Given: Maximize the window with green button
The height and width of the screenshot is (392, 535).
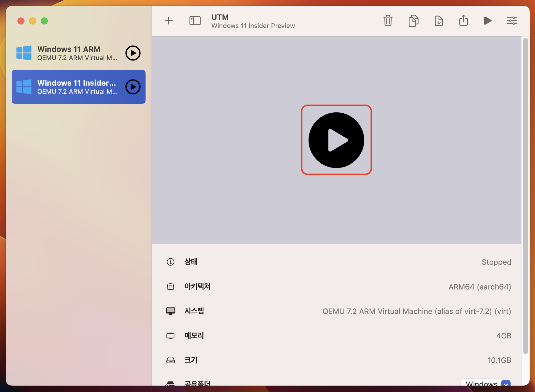Looking at the screenshot, I should (44, 21).
